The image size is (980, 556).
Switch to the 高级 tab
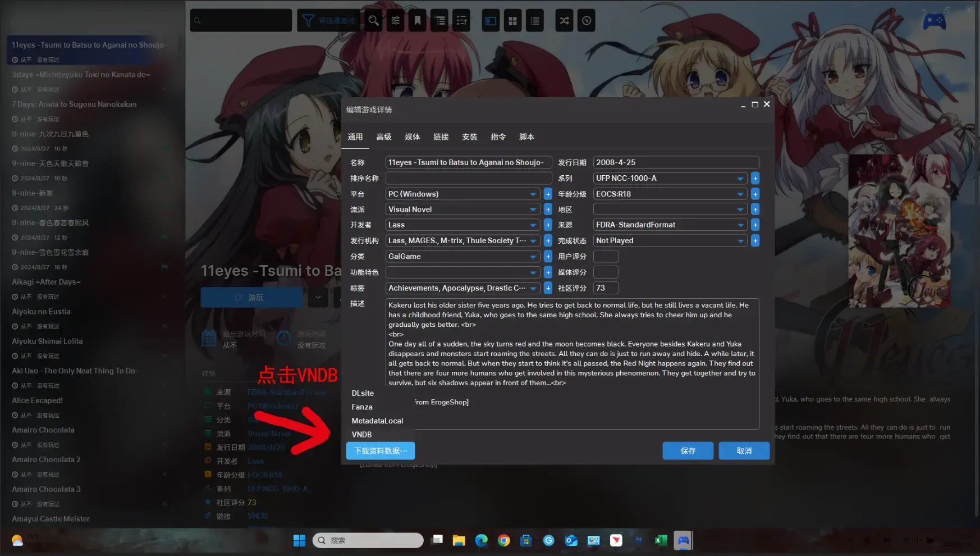click(384, 137)
